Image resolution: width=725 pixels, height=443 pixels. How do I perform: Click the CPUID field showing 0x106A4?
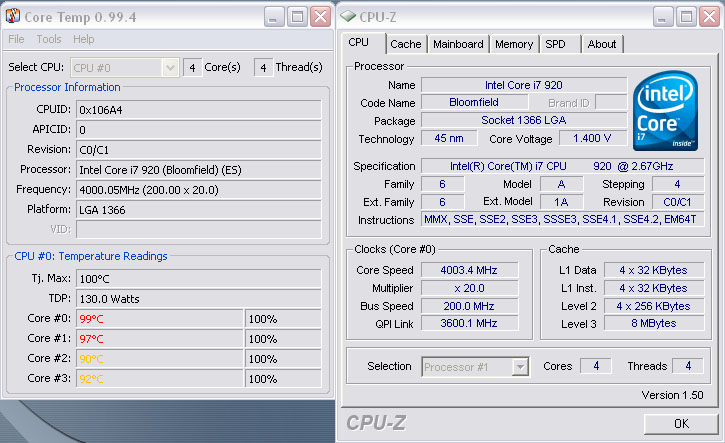coord(198,110)
